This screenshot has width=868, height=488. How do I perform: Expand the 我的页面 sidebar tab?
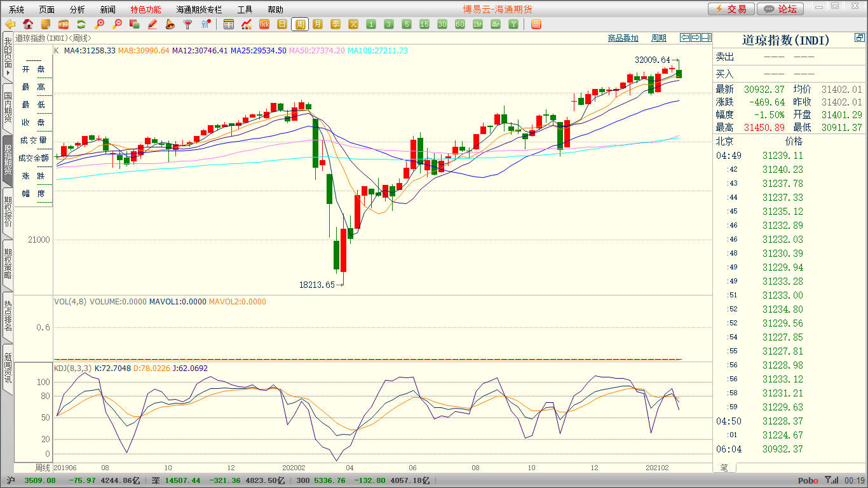pos(8,57)
